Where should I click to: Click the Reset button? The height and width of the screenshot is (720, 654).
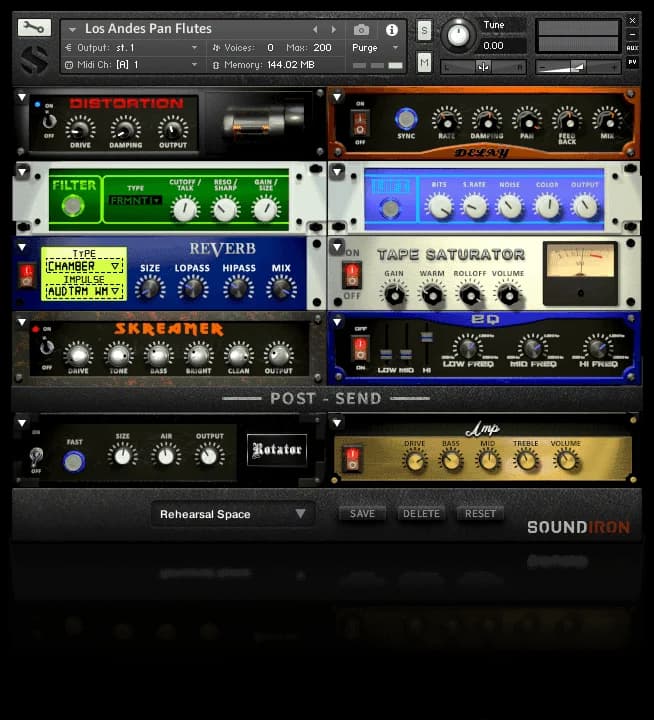[x=480, y=514]
